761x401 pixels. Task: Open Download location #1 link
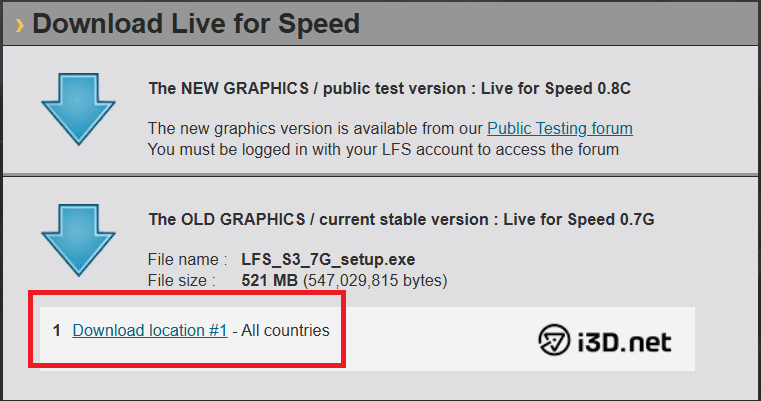pos(150,330)
